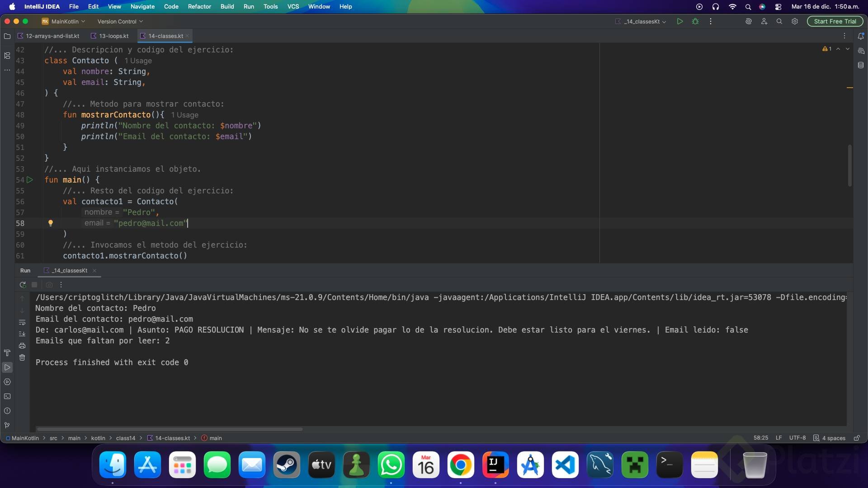Click the Start Free Trial button

click(835, 21)
